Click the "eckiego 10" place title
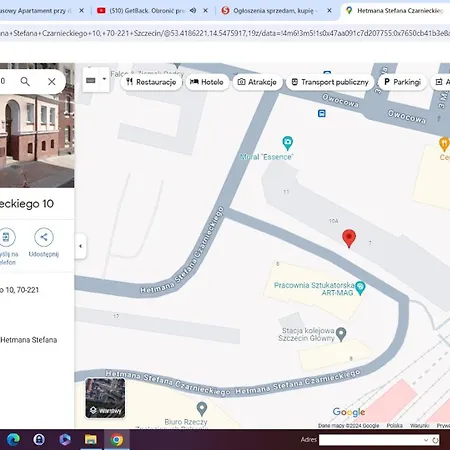450x450 pixels. click(27, 204)
